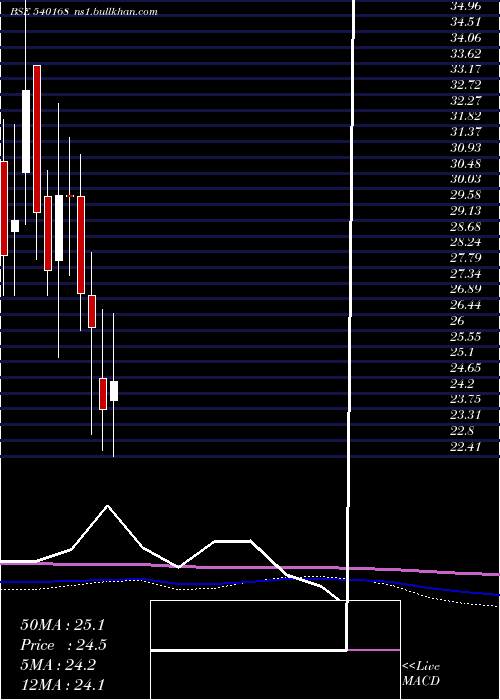Click the 26 price axis label
The width and height of the screenshot is (500, 700).
pyautogui.click(x=458, y=321)
